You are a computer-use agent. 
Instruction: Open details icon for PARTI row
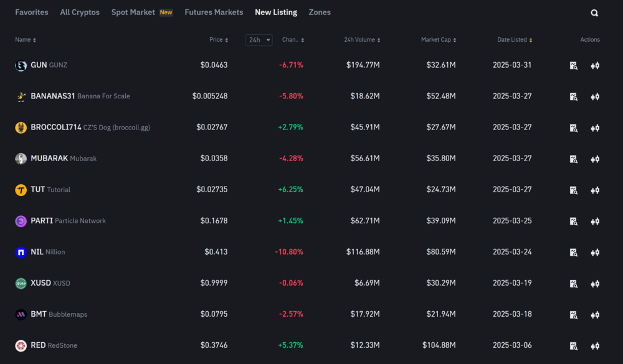point(573,221)
